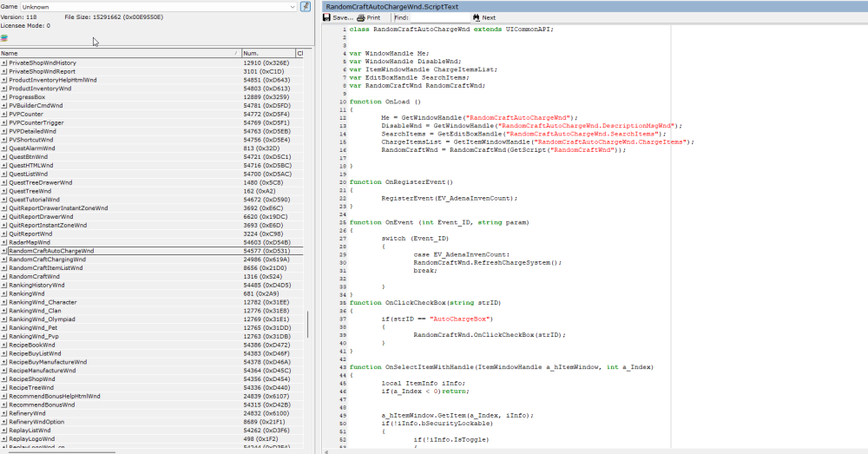Expand the RankingWnd_Olympiad node
The image size is (868, 454).
(4, 319)
